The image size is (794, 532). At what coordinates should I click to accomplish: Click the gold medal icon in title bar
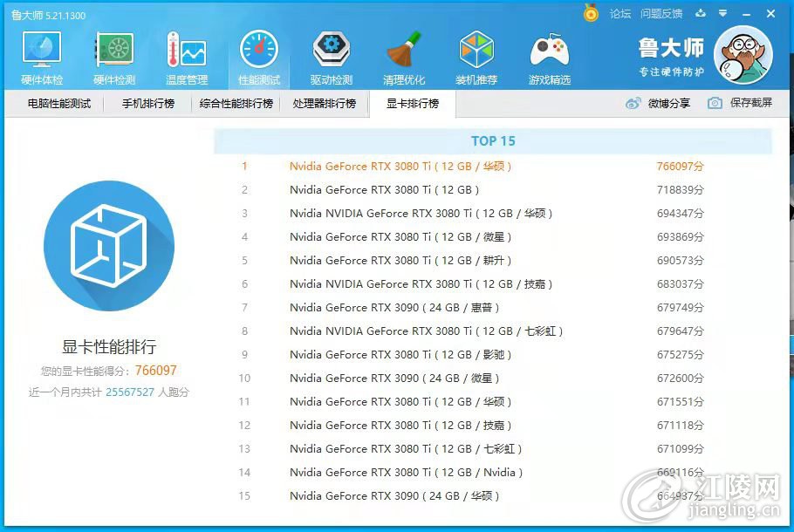591,13
